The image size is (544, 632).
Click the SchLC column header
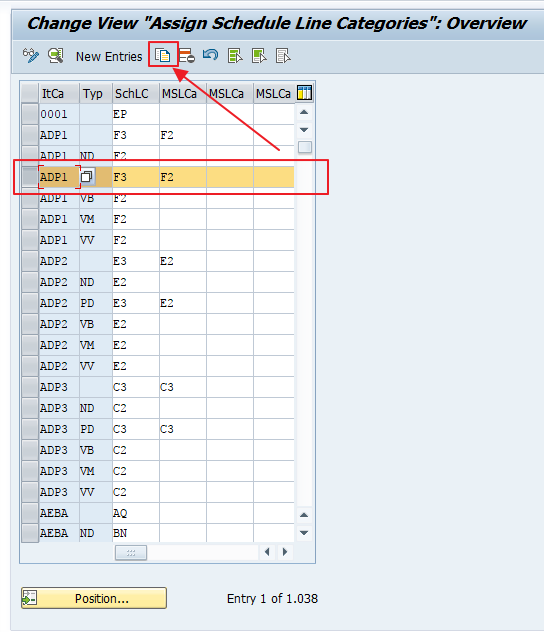coord(136,94)
